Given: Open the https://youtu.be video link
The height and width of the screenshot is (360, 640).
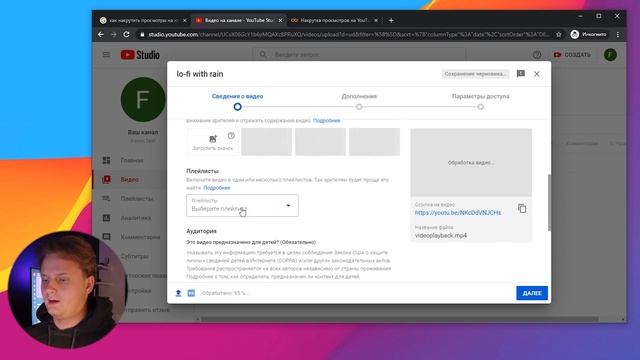Looking at the screenshot, I should [x=458, y=213].
